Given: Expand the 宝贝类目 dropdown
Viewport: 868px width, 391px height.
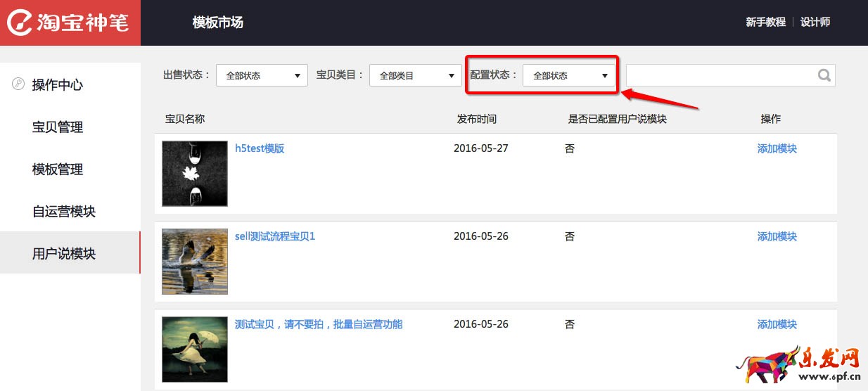Looking at the screenshot, I should (x=415, y=75).
